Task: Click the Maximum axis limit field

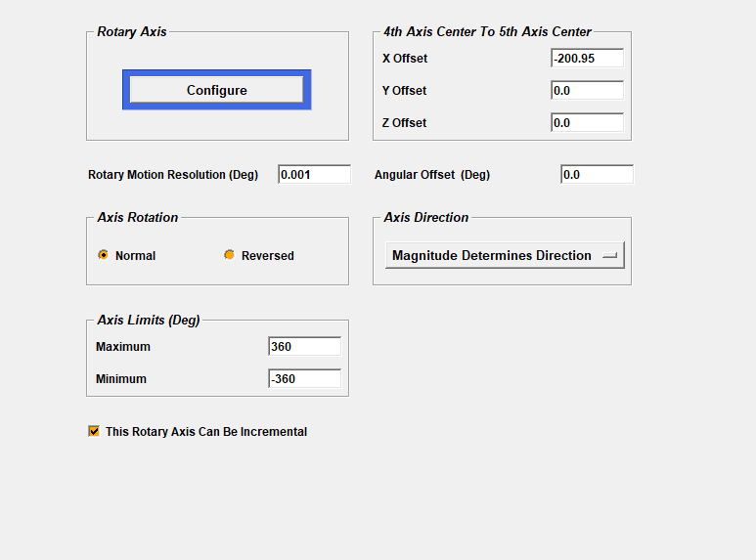Action: (x=304, y=347)
